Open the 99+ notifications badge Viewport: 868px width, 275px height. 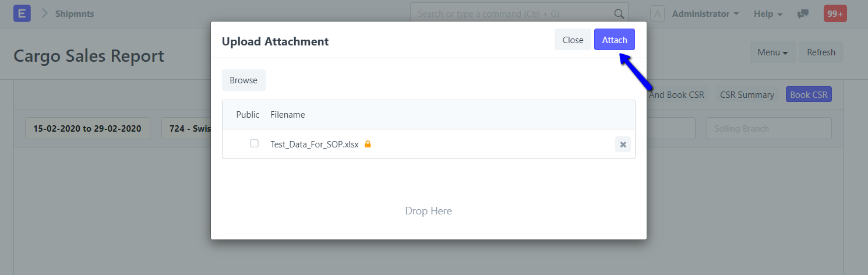(835, 13)
